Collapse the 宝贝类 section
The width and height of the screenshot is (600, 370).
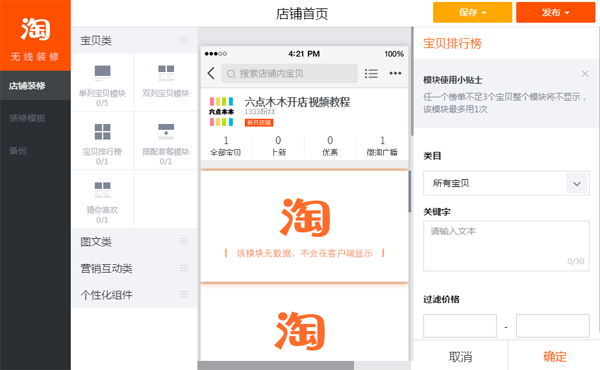(184, 40)
